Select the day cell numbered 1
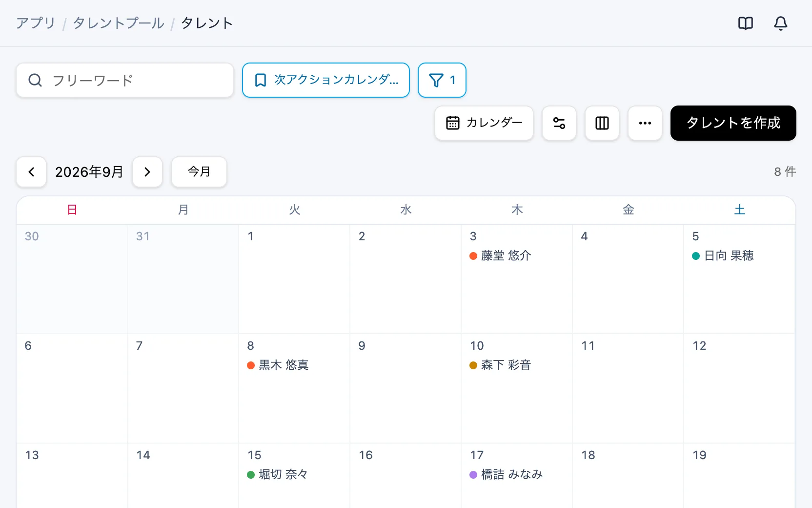812x508 pixels. pos(294,279)
